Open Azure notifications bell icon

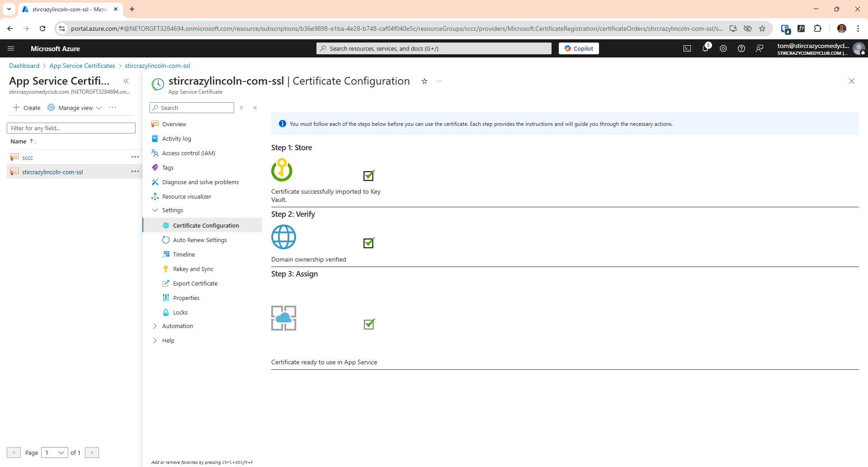point(706,48)
